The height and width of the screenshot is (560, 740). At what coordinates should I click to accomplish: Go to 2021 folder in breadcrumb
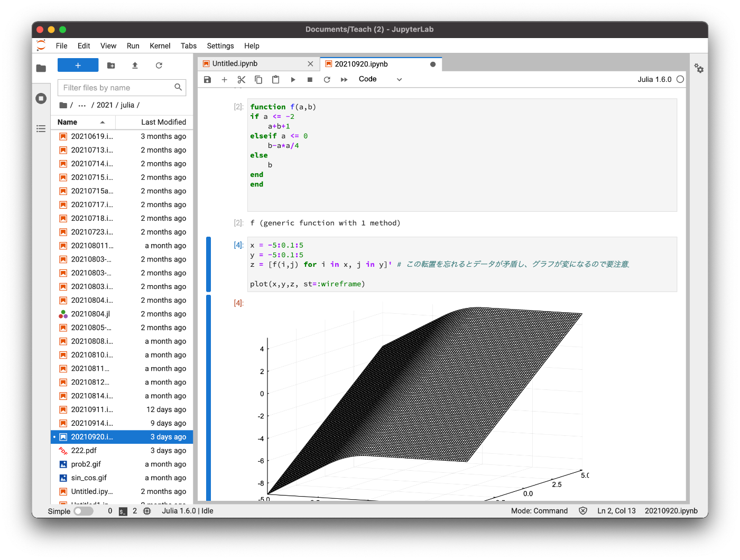[x=105, y=105]
